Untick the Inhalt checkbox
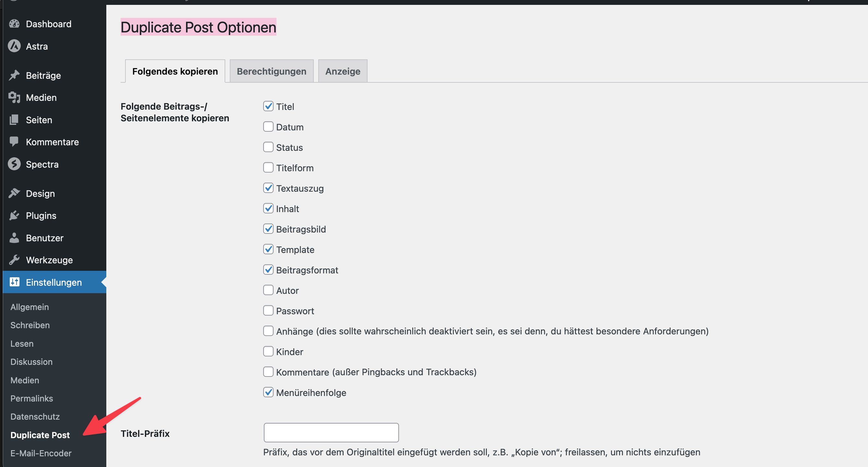This screenshot has width=868, height=467. pos(268,209)
